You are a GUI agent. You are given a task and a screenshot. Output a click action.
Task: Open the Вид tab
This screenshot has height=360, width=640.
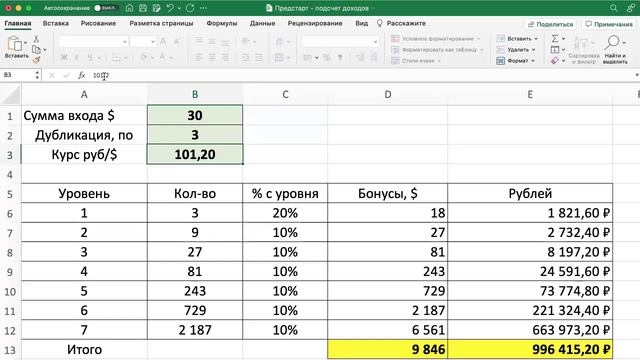point(361,23)
